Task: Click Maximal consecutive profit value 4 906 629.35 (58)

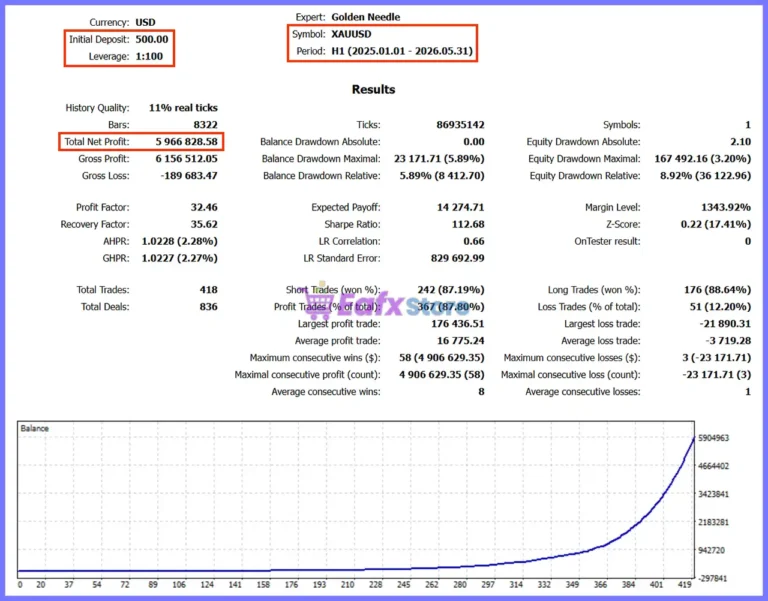Action: coord(442,375)
